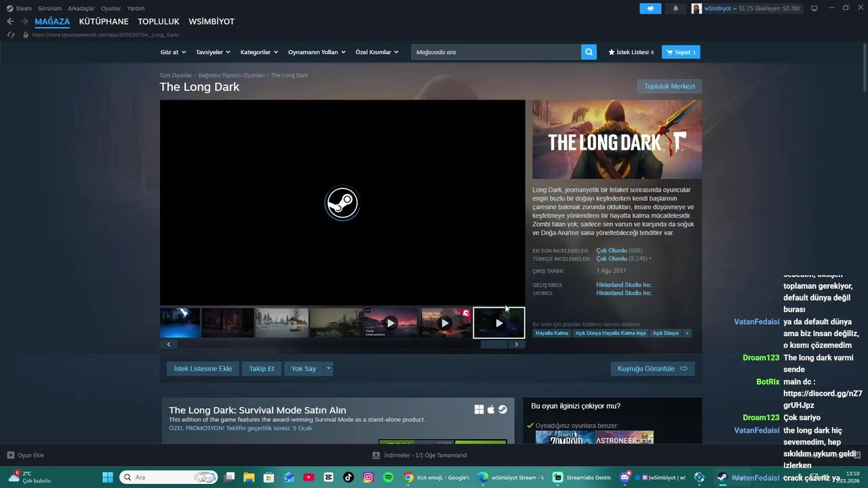Screen dimensions: 868x488
Task: Open the Oyunlar menu
Action: [x=111, y=8]
